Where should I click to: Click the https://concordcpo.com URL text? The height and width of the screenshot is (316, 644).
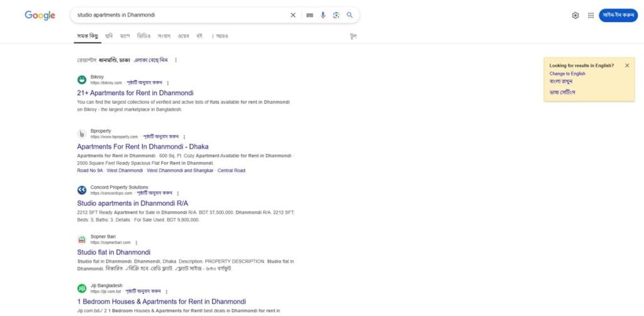111,193
